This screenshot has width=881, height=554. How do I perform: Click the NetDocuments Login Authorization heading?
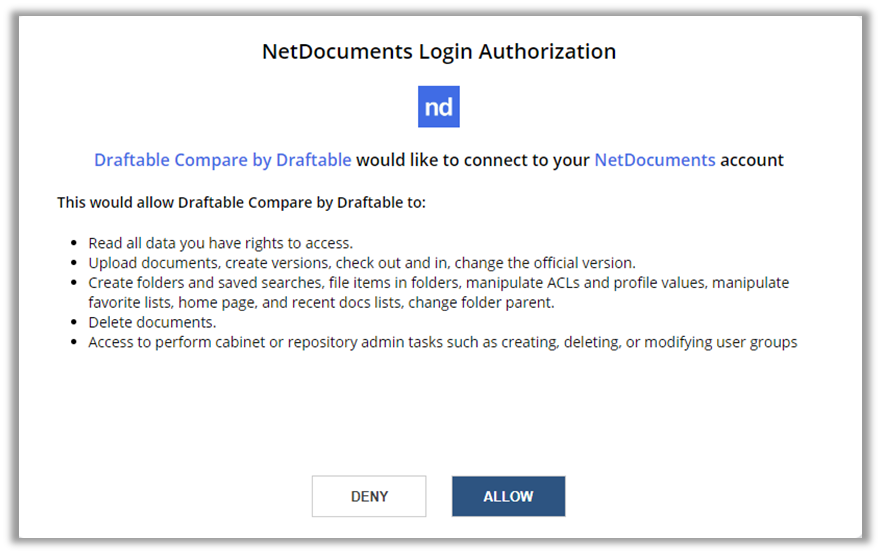click(x=439, y=52)
